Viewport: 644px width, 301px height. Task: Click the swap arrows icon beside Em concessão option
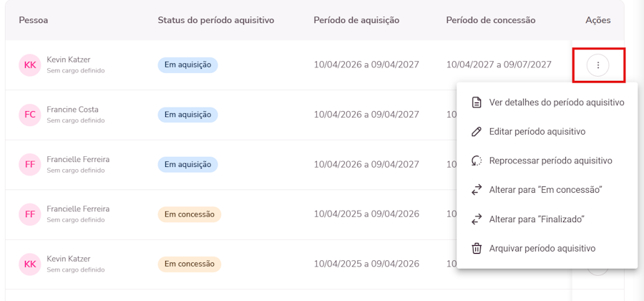click(x=477, y=190)
